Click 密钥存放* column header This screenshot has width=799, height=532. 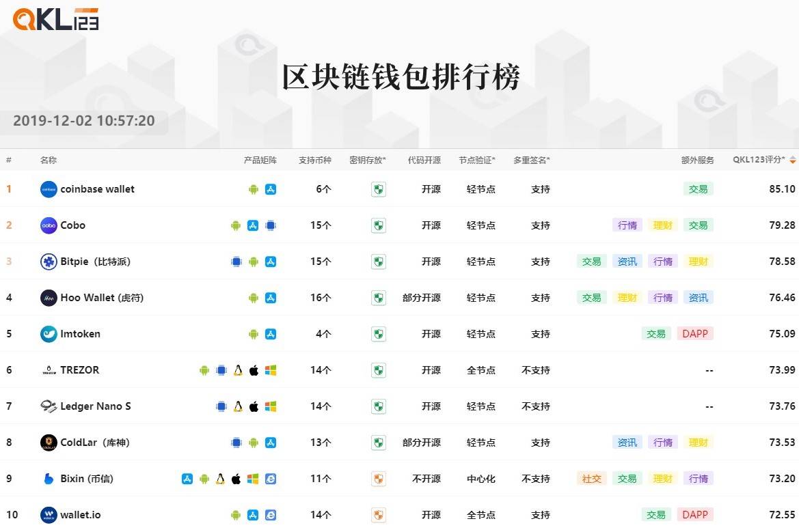click(368, 160)
